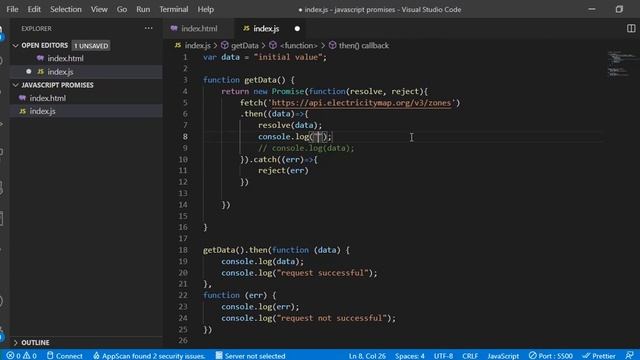Click the "request successful" string on line 20

coord(322,273)
